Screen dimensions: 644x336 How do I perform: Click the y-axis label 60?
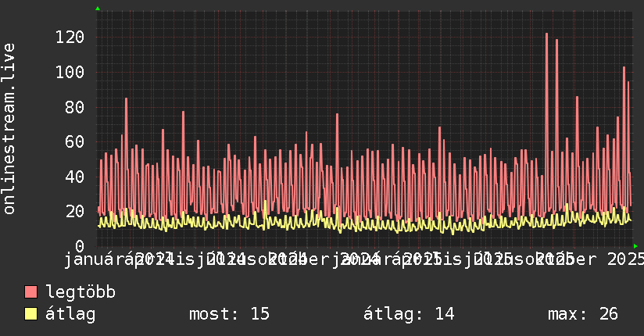75,142
